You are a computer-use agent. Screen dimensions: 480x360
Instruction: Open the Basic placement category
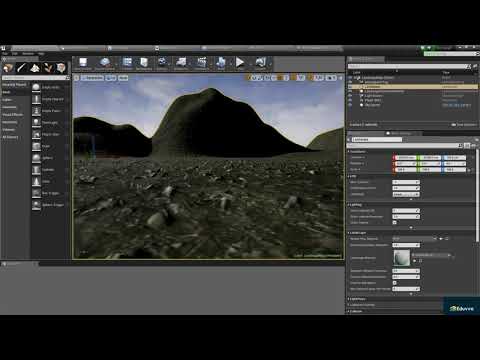tap(15, 92)
